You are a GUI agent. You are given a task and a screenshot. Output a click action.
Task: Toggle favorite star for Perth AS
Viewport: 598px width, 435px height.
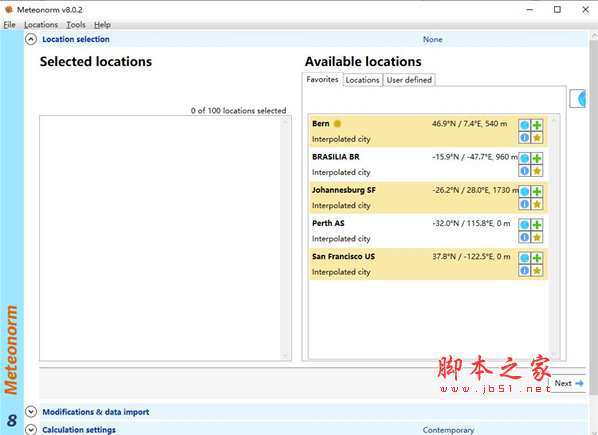coord(537,237)
